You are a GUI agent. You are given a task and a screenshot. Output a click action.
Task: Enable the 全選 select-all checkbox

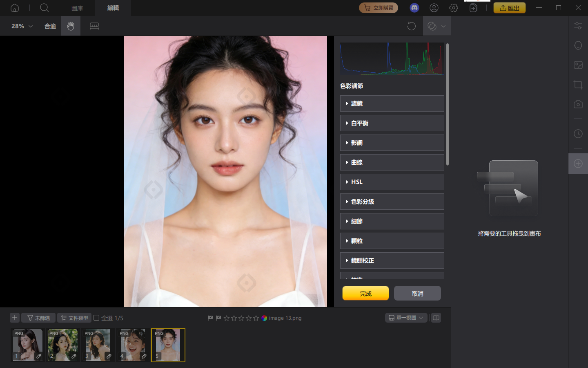point(96,318)
